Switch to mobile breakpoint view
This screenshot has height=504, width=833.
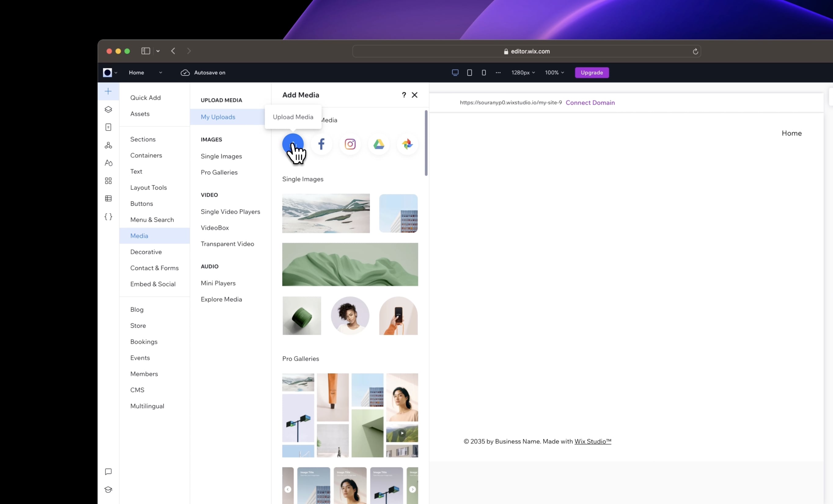[484, 72]
